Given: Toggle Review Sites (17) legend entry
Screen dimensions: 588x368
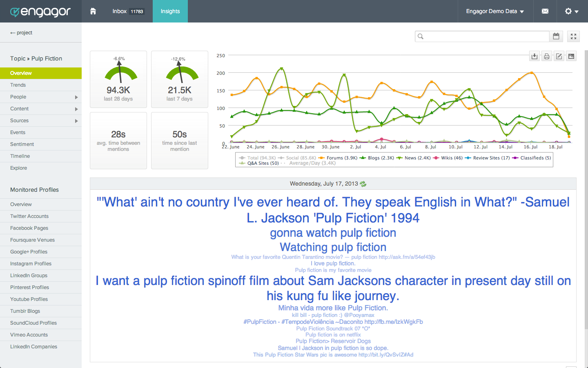Looking at the screenshot, I should click(487, 158).
